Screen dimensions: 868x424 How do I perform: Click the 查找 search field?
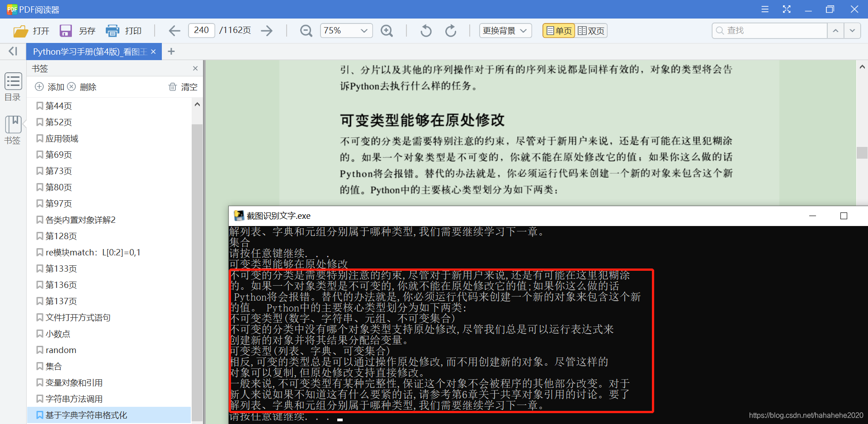[769, 30]
